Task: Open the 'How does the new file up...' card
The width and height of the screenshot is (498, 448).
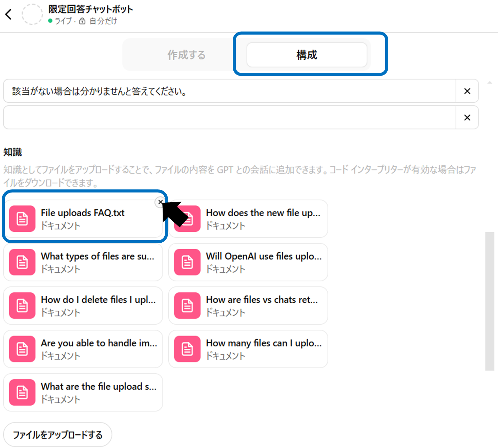Action: (263, 219)
